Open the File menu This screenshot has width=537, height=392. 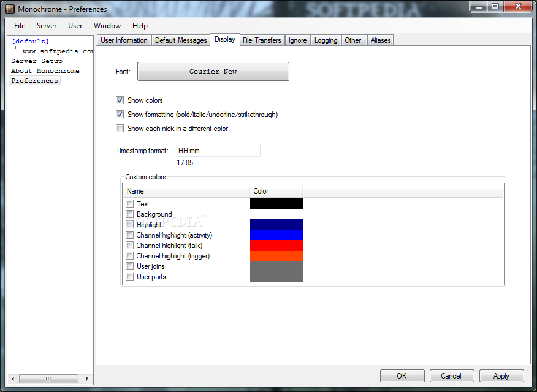pos(20,26)
